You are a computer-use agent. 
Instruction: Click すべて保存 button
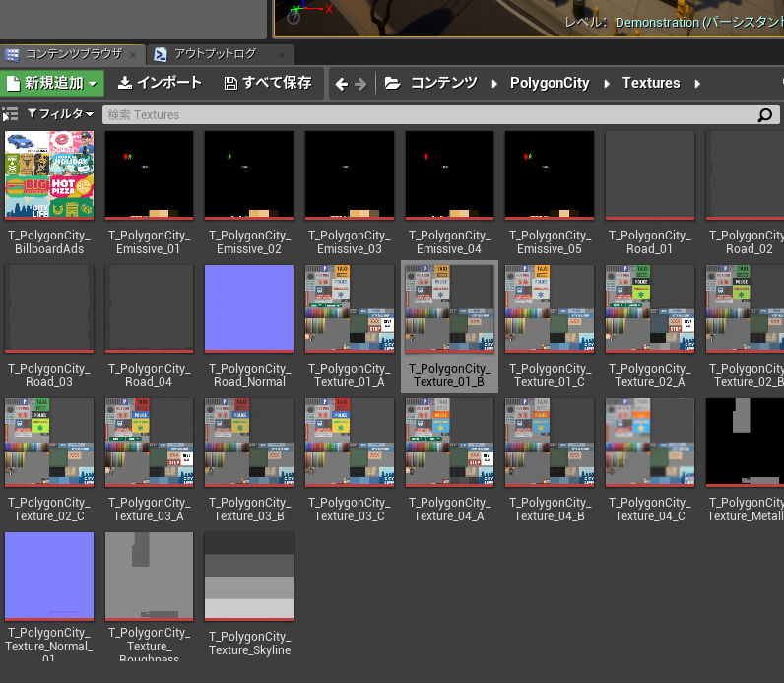click(268, 83)
